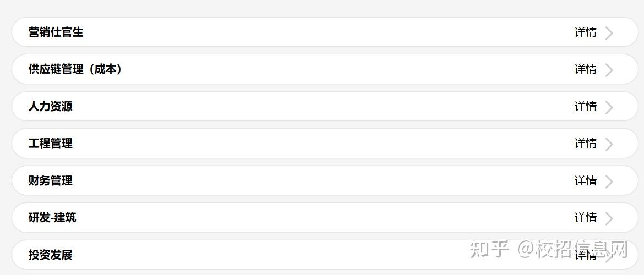View 详情 for 财务管理
Screen dimensions: 644x275
point(585,181)
